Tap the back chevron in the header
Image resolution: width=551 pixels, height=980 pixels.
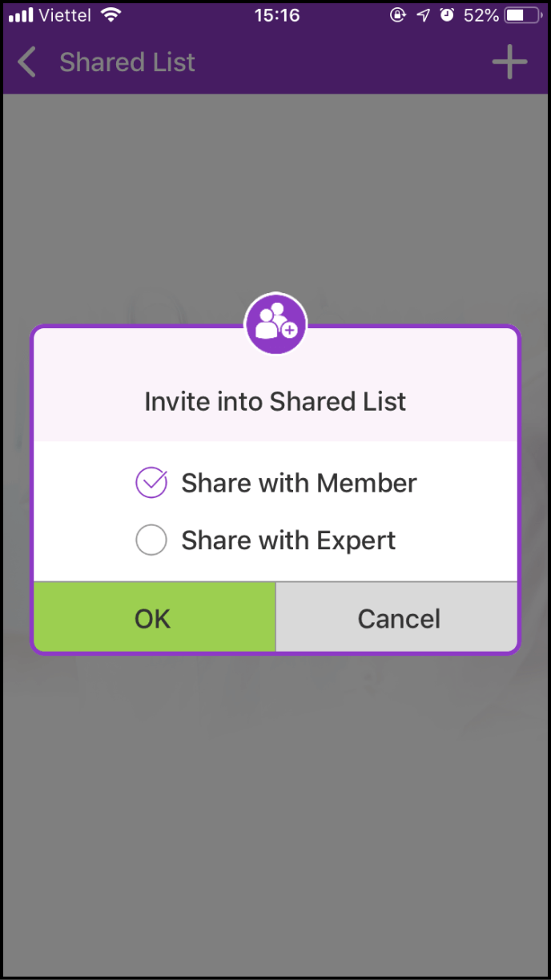pyautogui.click(x=27, y=62)
